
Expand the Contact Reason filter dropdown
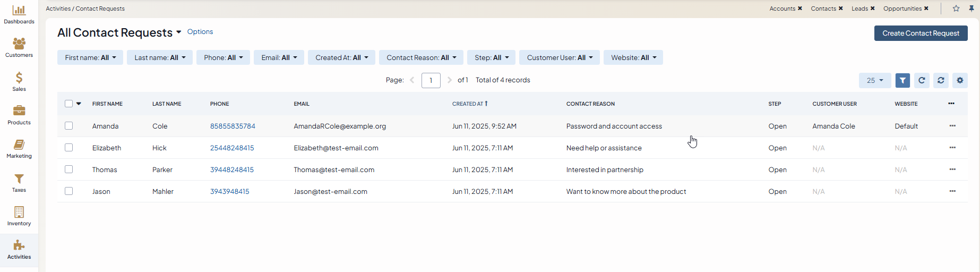tap(421, 57)
